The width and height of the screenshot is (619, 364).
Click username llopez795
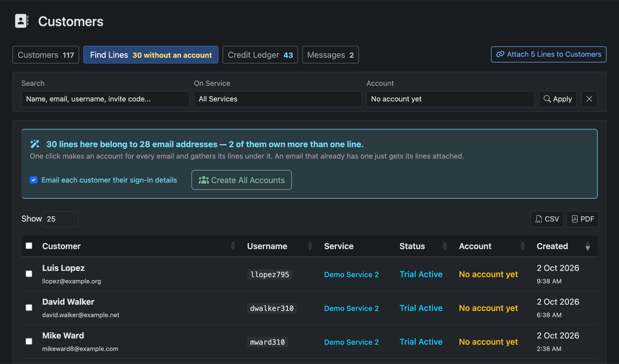tap(270, 274)
